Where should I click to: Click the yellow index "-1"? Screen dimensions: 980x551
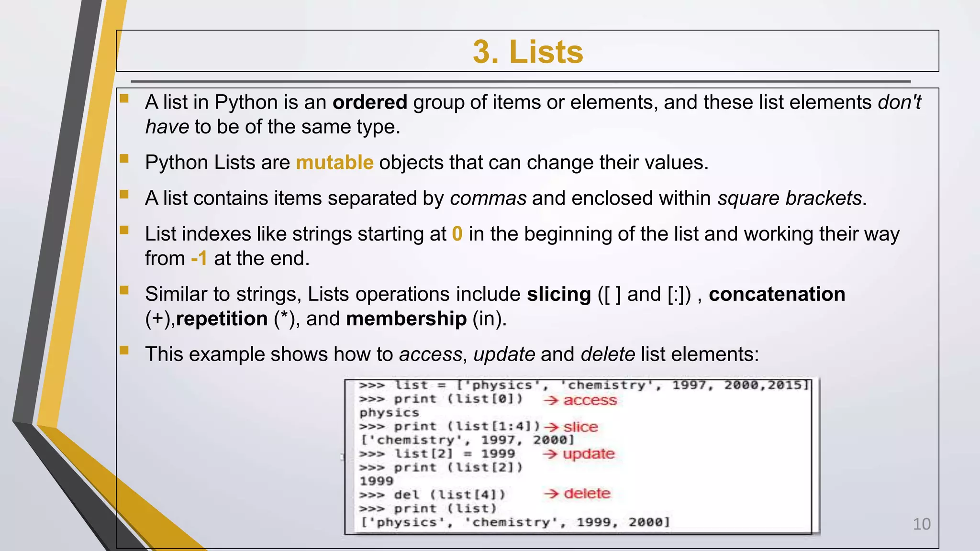pos(199,259)
